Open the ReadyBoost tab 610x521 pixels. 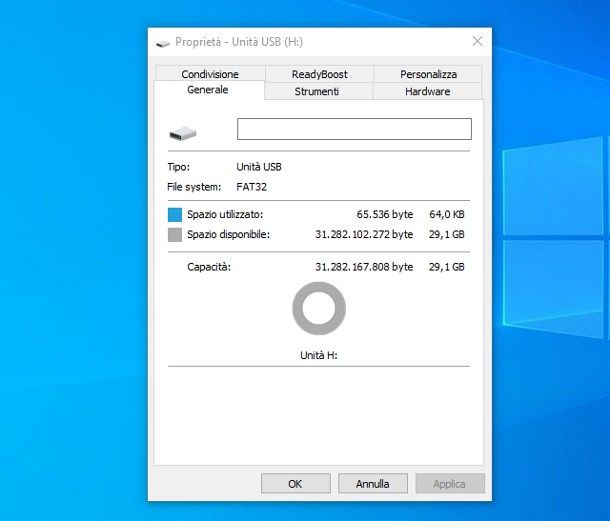(x=319, y=74)
